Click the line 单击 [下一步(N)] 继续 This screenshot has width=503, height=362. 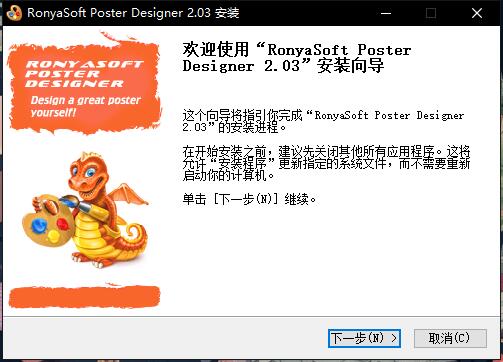pos(249,199)
